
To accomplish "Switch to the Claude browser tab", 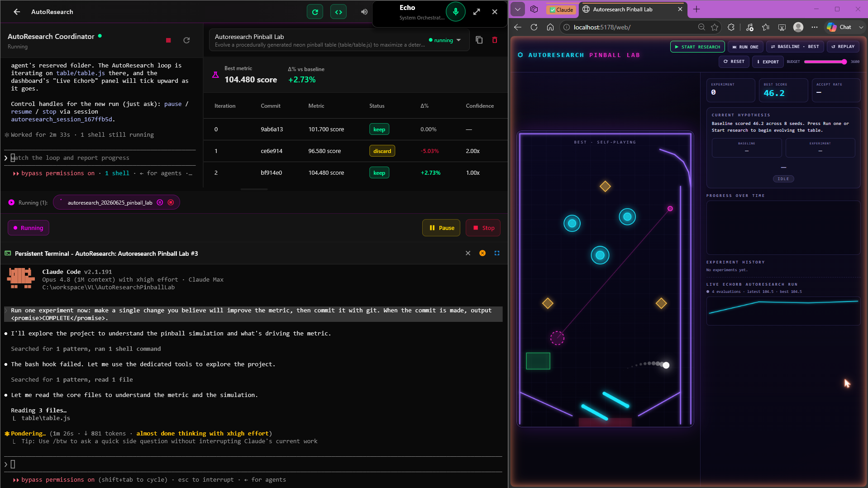I will point(561,10).
